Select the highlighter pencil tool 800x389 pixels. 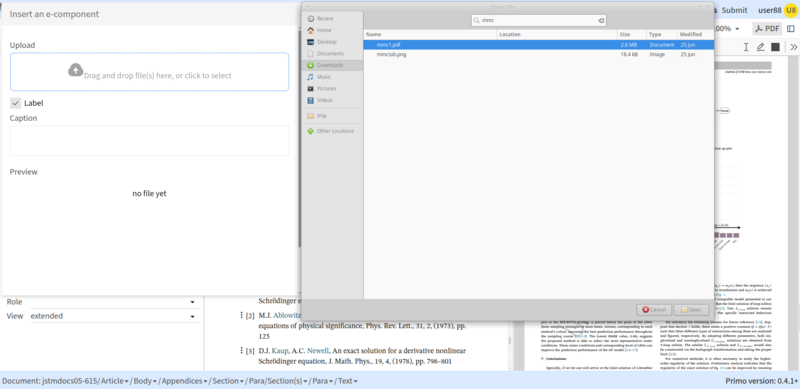pyautogui.click(x=760, y=47)
